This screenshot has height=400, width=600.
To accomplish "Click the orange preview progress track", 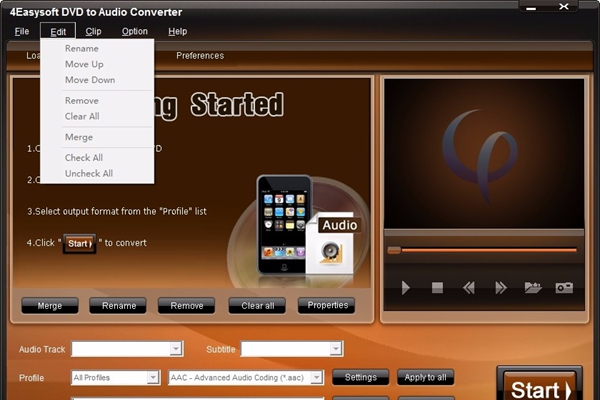I will click(489, 250).
